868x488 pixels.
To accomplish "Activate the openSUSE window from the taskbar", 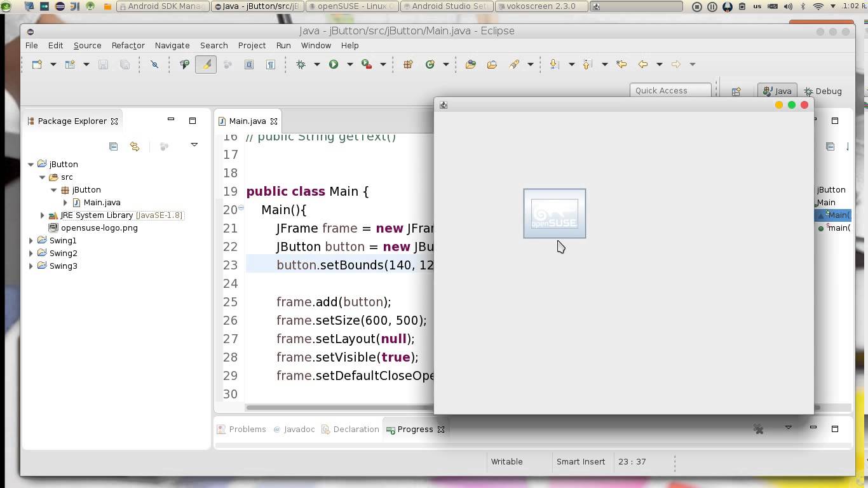I will tap(351, 6).
